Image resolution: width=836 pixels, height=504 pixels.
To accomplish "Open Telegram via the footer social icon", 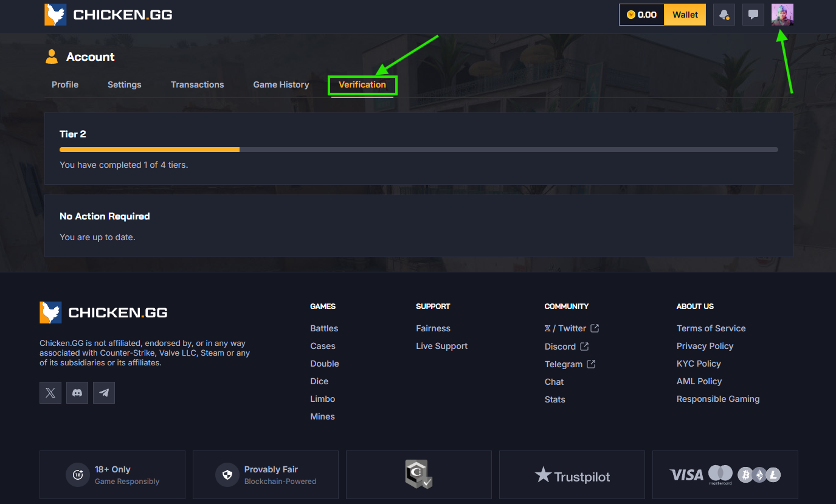I will [x=103, y=392].
